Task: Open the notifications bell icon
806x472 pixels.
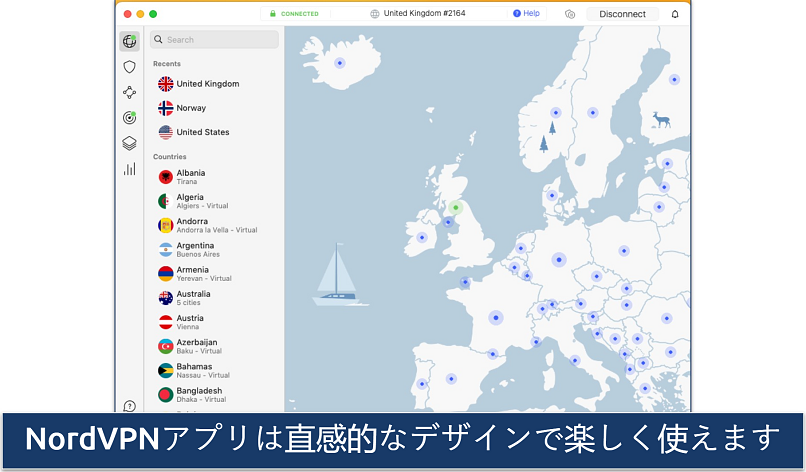Action: tap(674, 14)
